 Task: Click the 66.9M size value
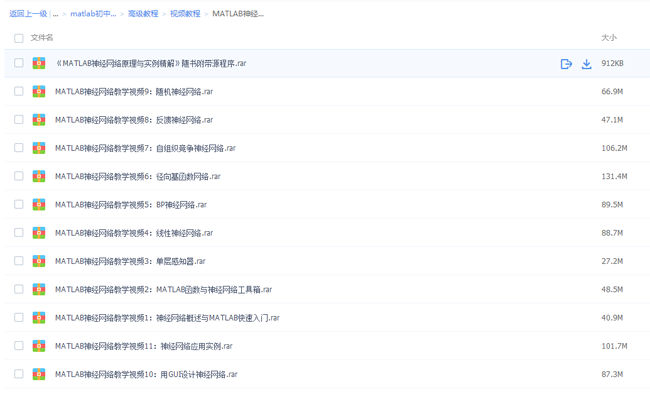click(x=612, y=92)
